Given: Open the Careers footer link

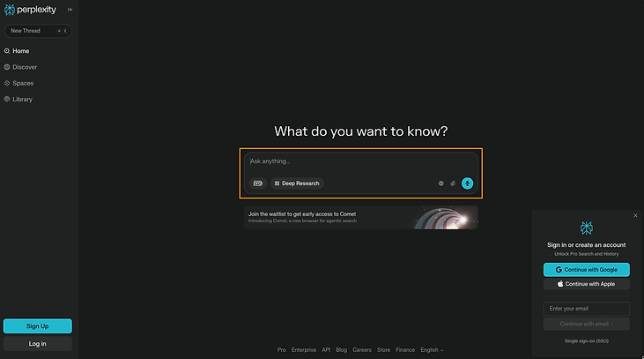Looking at the screenshot, I should (x=362, y=350).
